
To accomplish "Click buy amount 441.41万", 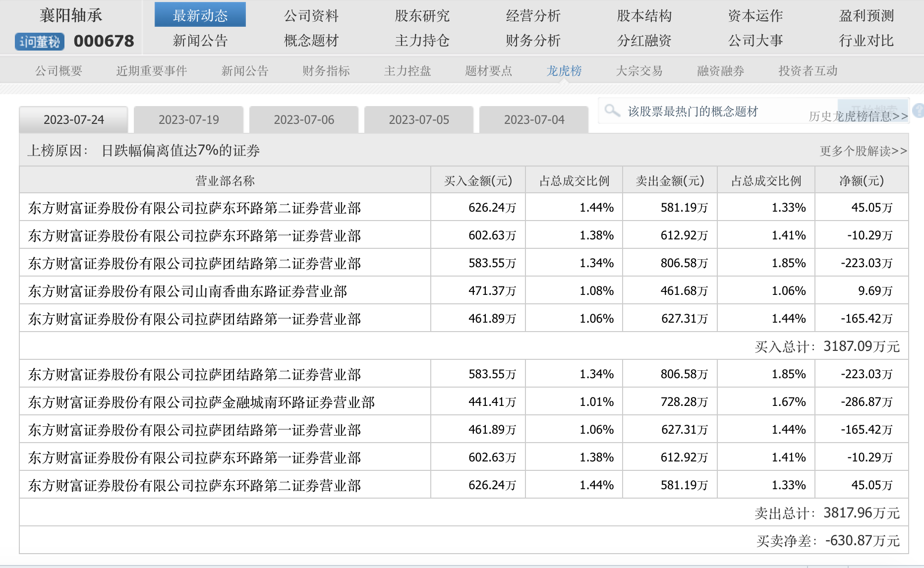I will [x=492, y=402].
